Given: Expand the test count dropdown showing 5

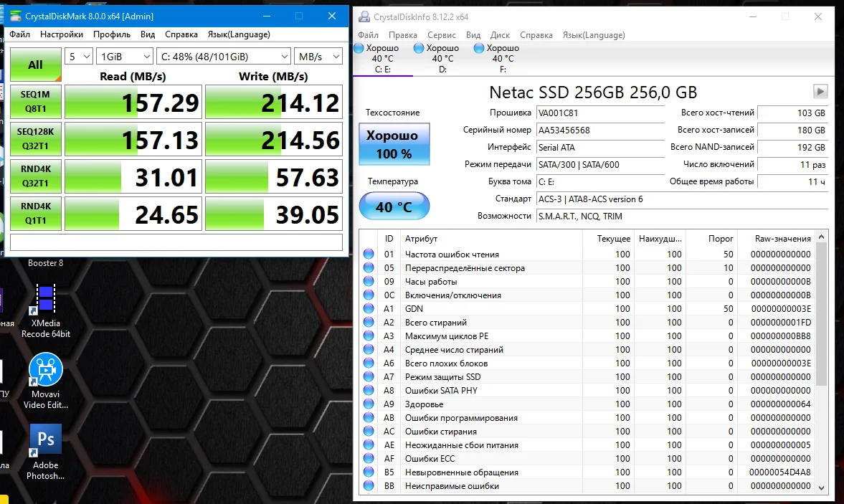Looking at the screenshot, I should 79,56.
